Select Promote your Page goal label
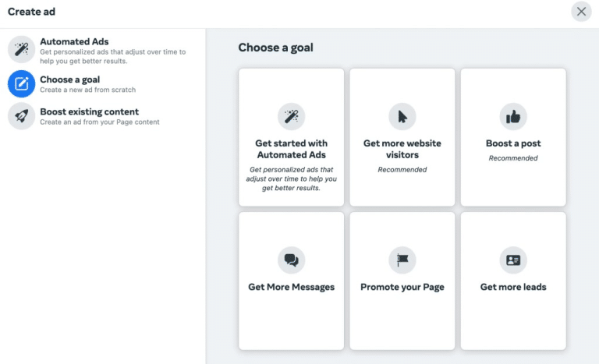 pyautogui.click(x=402, y=287)
